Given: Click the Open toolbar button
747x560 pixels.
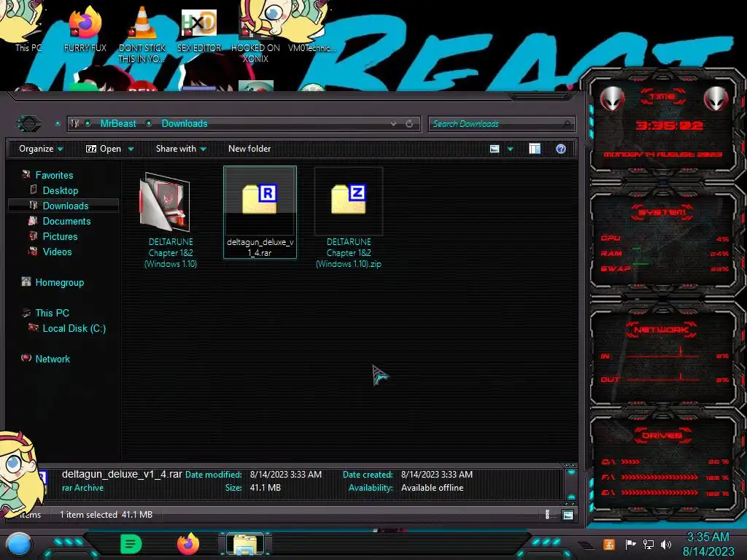Looking at the screenshot, I should [104, 149].
